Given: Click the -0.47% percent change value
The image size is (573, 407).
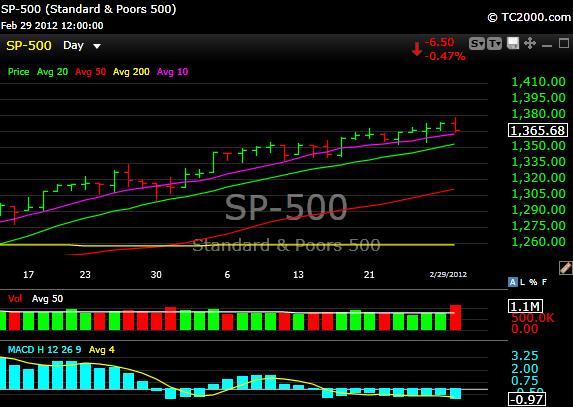Looking at the screenshot, I should tap(445, 56).
